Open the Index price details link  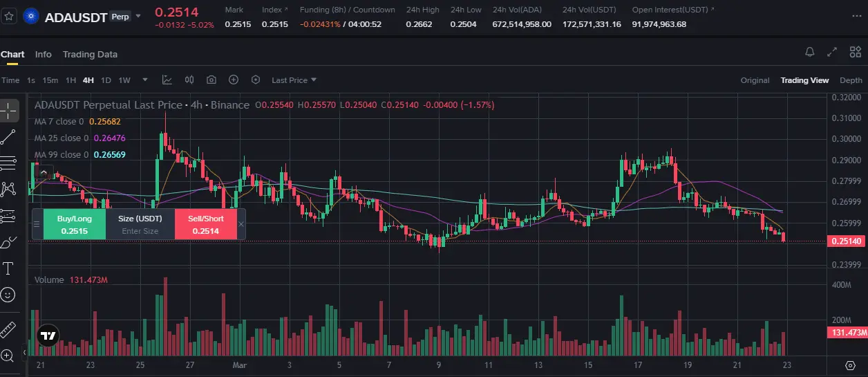pyautogui.click(x=274, y=10)
